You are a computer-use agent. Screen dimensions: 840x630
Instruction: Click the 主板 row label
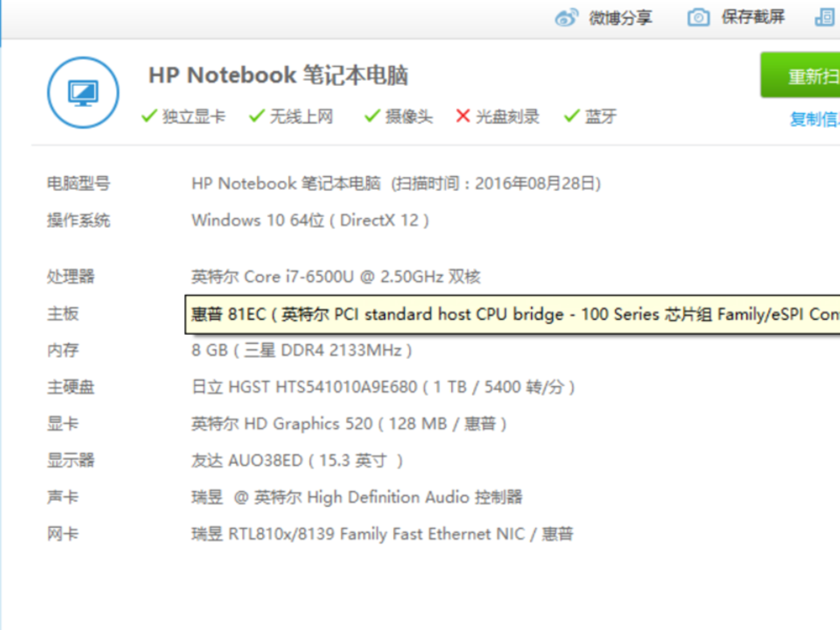63,314
